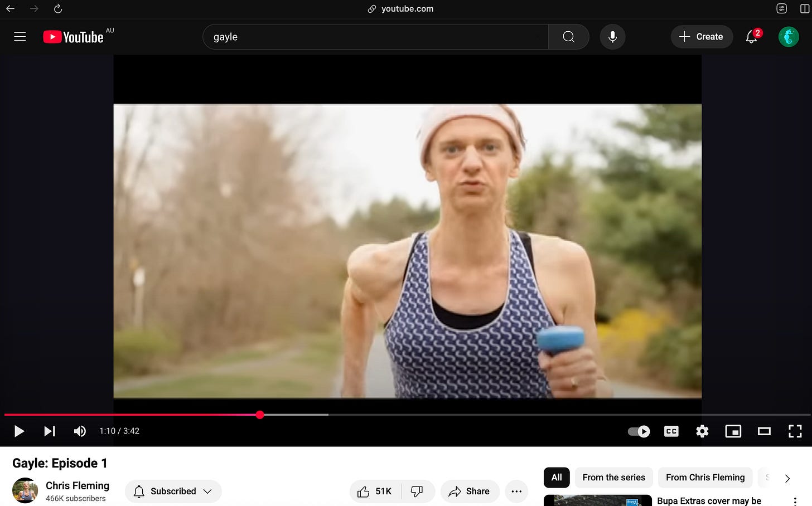Select the 'From Chris Fleming' chip
Screen dimensions: 812x506
[705, 478]
